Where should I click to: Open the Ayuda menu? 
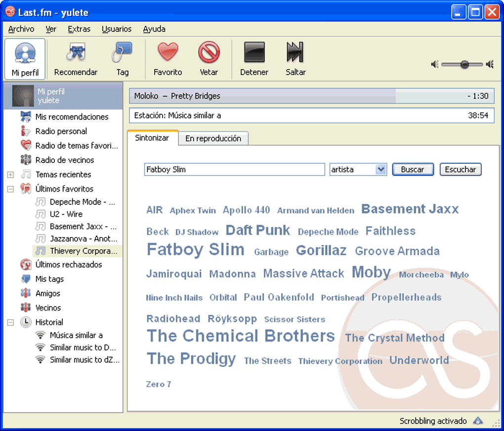(x=154, y=29)
